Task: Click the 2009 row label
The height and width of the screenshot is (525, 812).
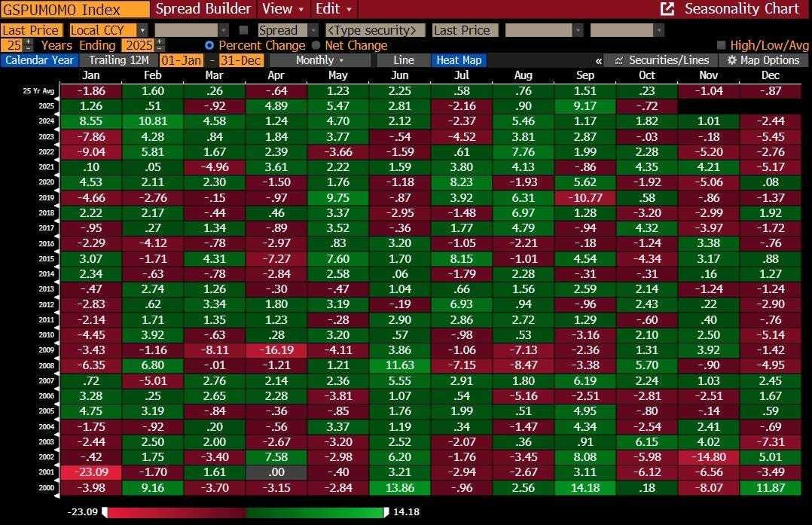Action: point(46,350)
